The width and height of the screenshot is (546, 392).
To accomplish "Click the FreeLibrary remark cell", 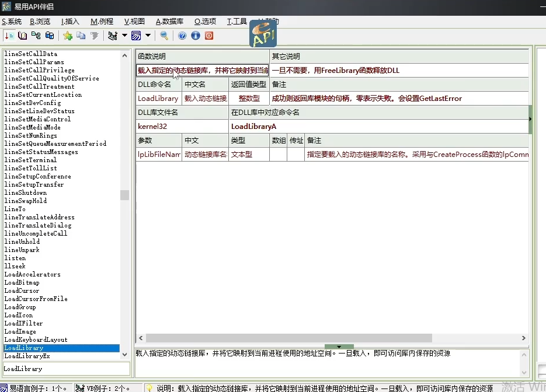I will click(399, 71).
